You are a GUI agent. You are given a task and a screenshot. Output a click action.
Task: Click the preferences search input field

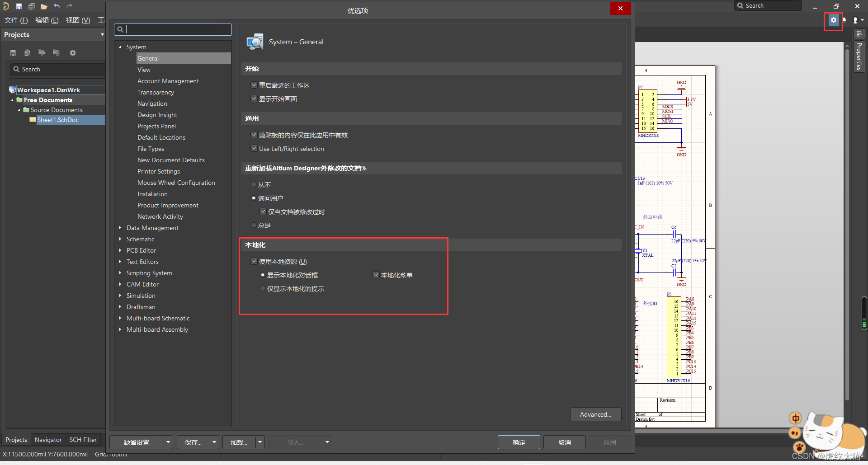pos(173,30)
